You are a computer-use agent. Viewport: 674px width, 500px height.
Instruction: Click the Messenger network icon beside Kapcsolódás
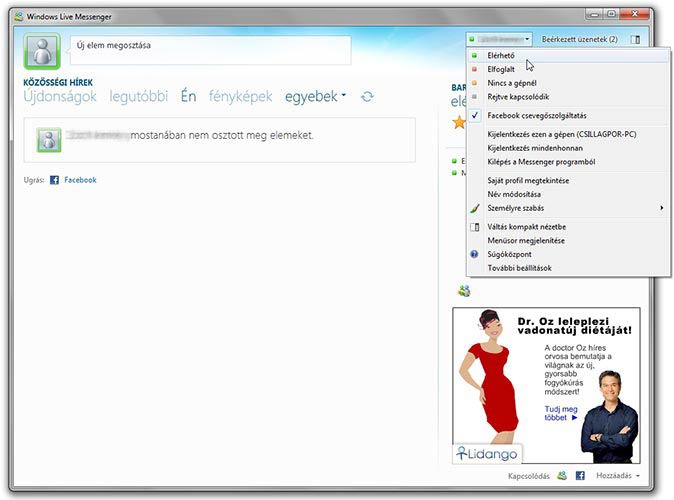point(562,475)
